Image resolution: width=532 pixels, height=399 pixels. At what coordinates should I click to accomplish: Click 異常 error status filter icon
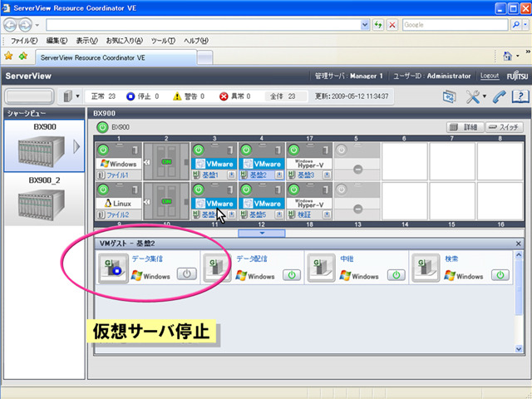[224, 96]
